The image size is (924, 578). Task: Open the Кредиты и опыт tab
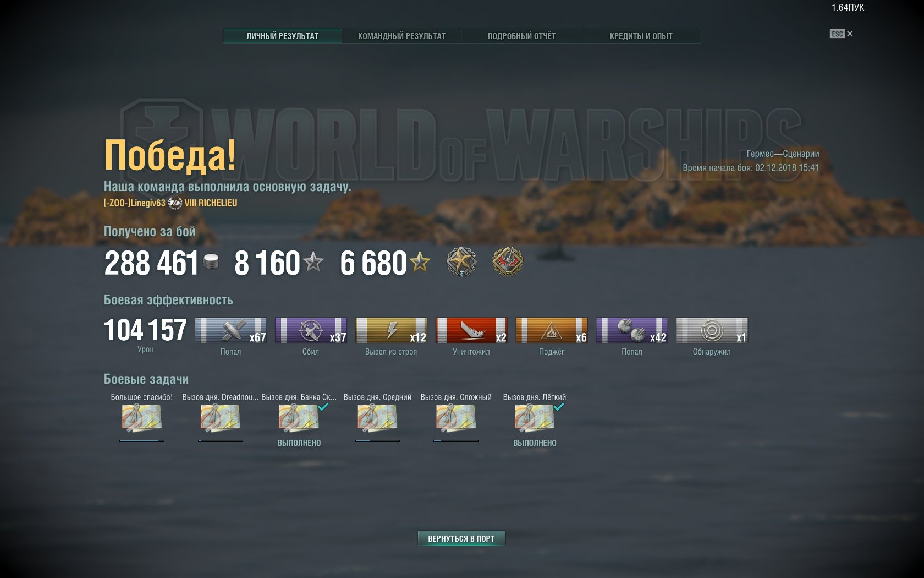pos(641,36)
